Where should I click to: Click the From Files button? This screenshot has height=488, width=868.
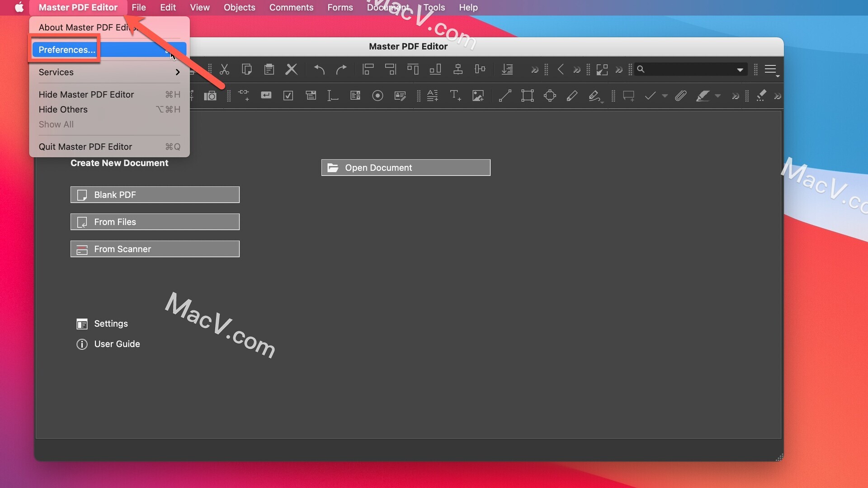click(x=155, y=222)
